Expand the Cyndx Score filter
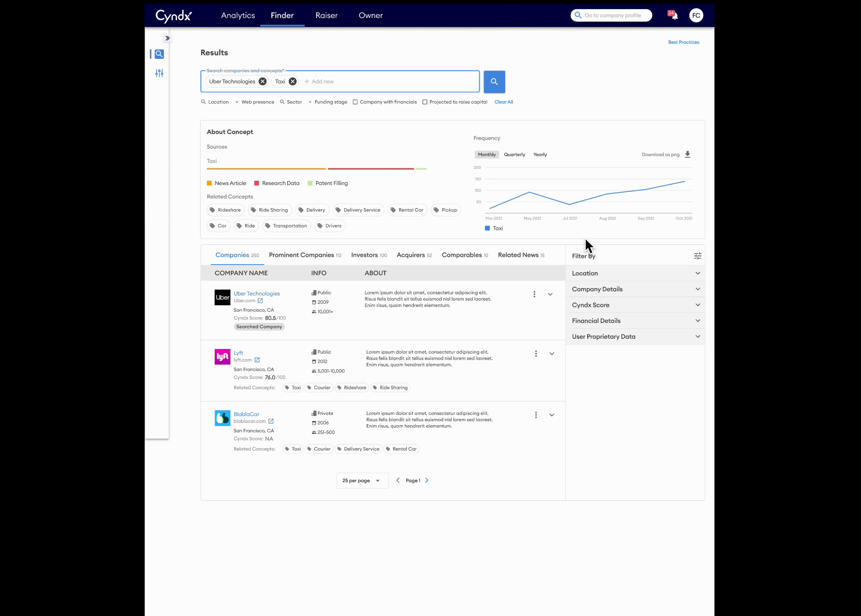The width and height of the screenshot is (861, 616). pos(635,305)
